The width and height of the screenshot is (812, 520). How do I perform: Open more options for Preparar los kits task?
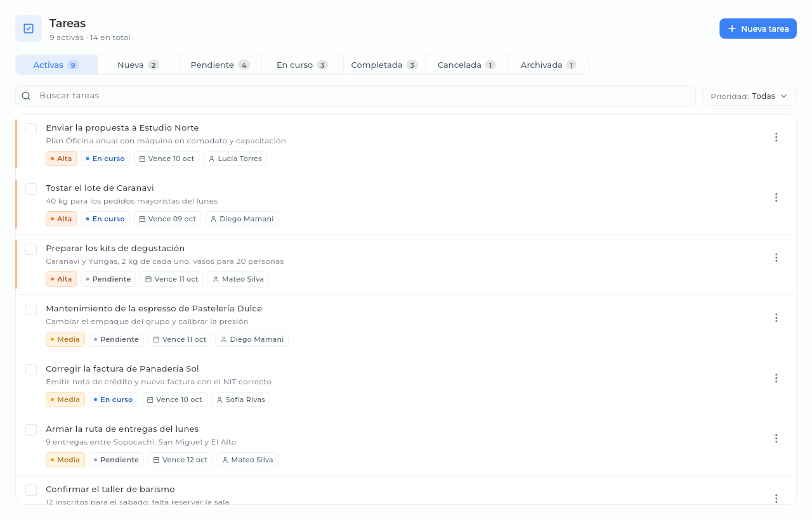pos(776,257)
